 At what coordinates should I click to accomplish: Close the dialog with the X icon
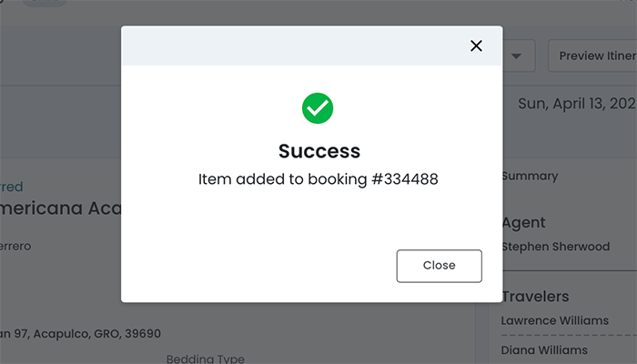point(476,45)
